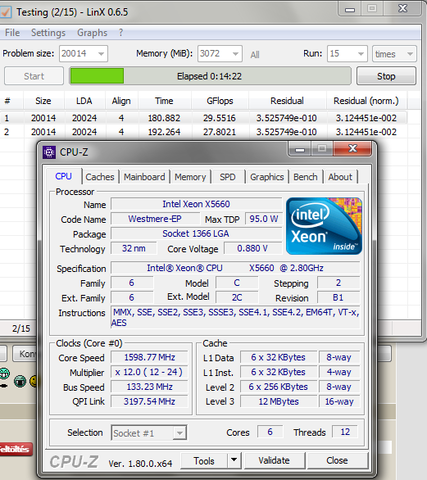The width and height of the screenshot is (427, 480).
Task: Minimize the CPU-Z window
Action: tap(300, 149)
